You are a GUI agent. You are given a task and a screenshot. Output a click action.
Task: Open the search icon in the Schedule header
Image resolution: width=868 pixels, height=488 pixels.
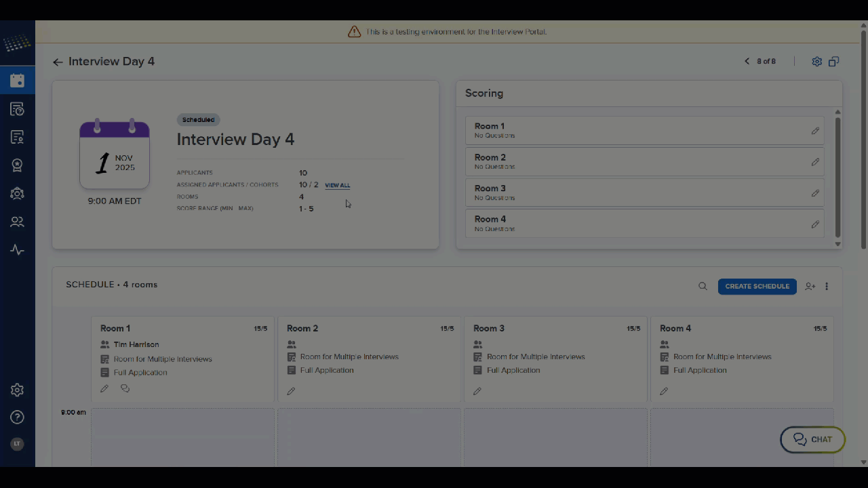click(x=703, y=286)
